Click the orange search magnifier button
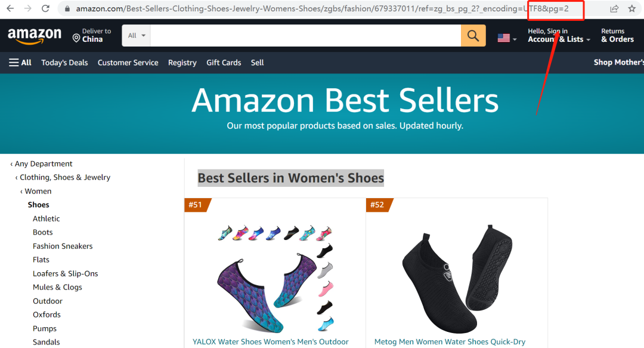Screen dimensions: 644x348 [x=473, y=36]
